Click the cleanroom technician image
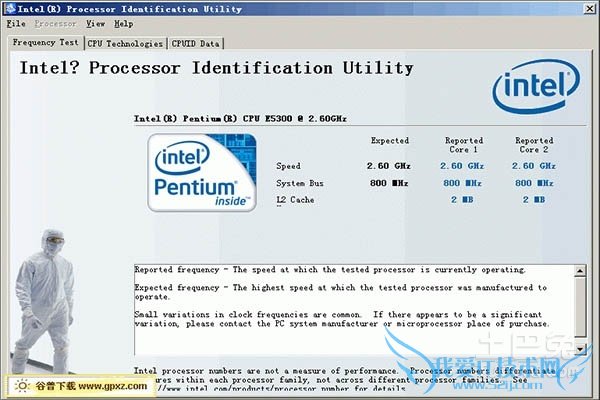 (x=43, y=301)
